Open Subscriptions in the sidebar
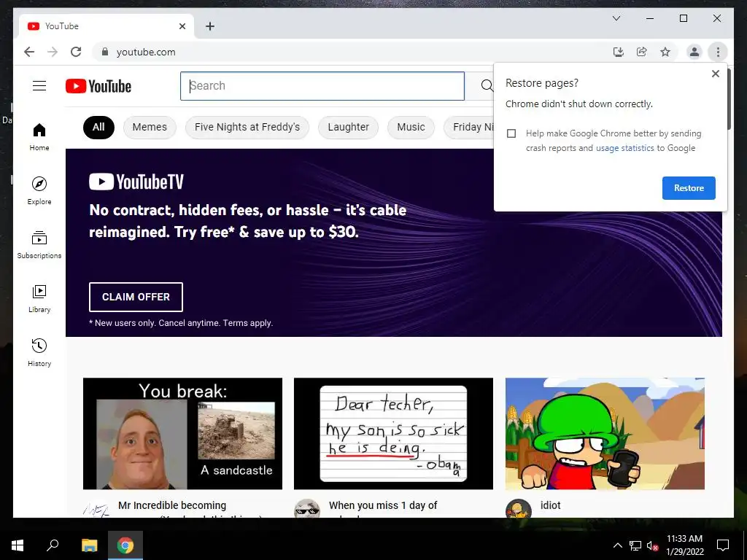 coord(39,245)
